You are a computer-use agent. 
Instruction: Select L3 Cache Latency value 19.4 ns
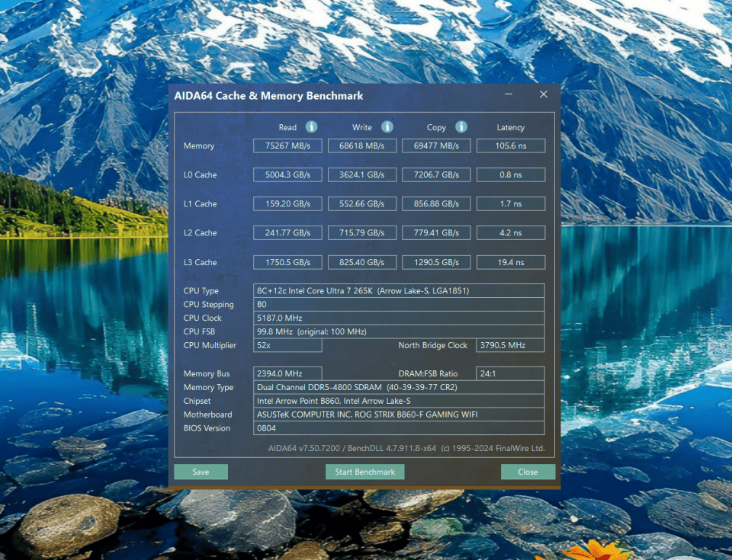pos(511,262)
